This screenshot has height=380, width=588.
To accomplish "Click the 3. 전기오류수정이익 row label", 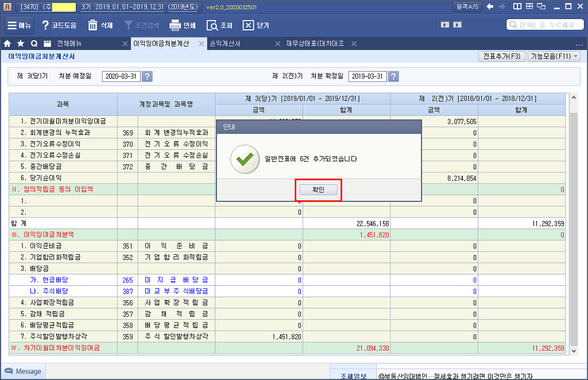I will click(x=51, y=144).
